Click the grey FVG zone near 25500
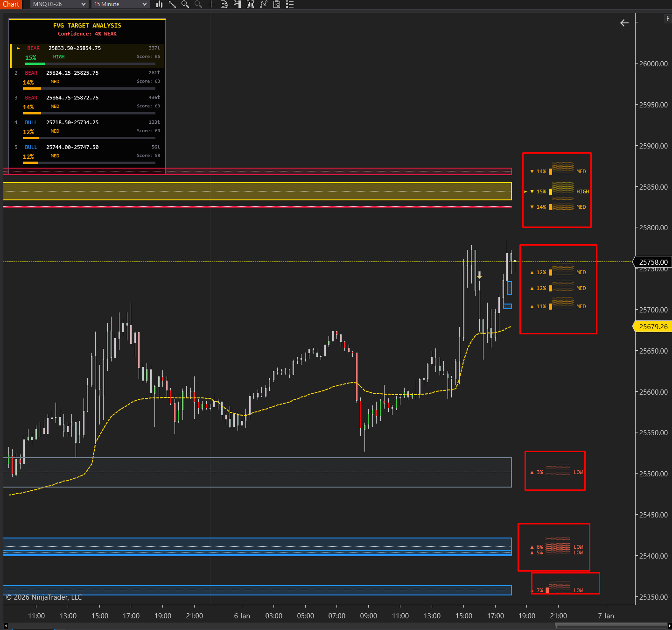This screenshot has height=630, width=672. 257,472
